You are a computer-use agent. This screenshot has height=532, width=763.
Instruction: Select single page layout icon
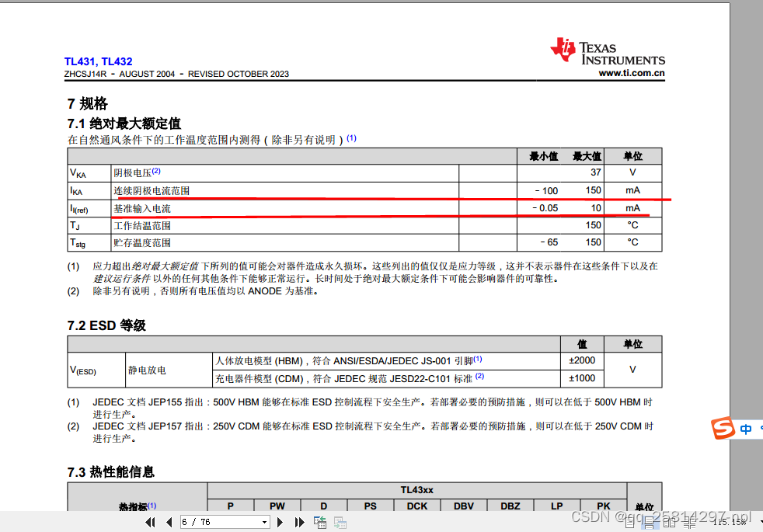coord(629,523)
